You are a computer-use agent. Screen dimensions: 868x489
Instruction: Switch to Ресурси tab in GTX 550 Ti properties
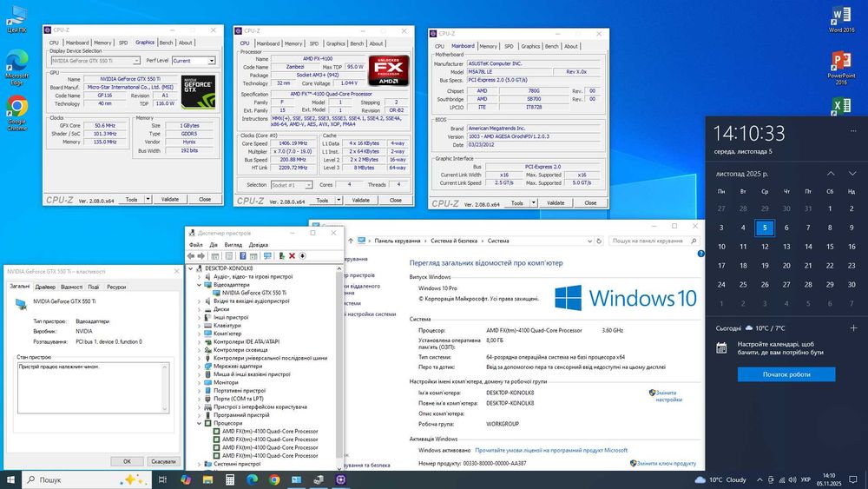[116, 287]
